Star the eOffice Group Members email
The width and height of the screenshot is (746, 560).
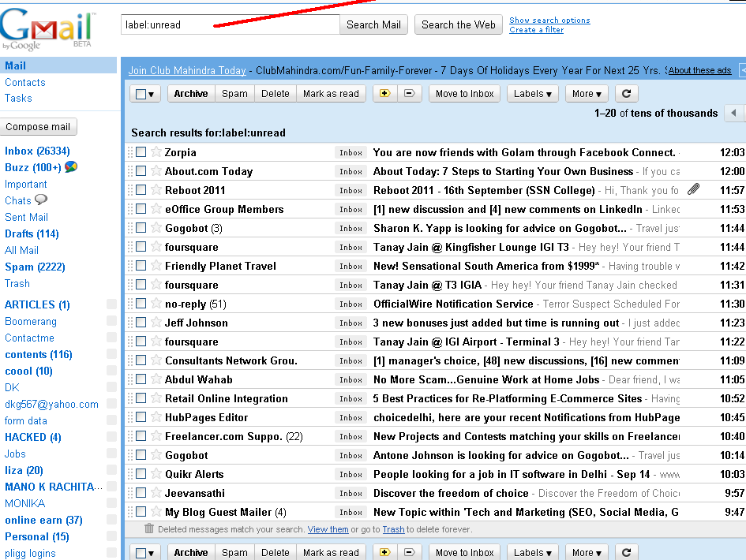pos(156,209)
